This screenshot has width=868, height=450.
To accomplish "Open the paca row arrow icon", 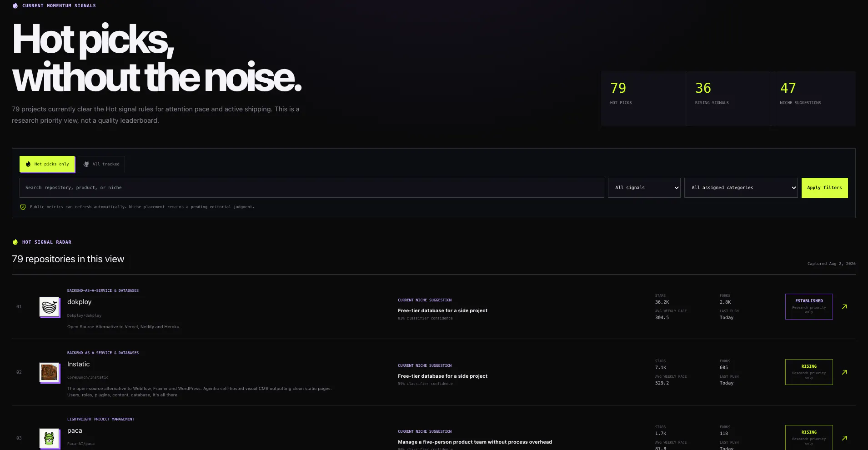I will (844, 438).
